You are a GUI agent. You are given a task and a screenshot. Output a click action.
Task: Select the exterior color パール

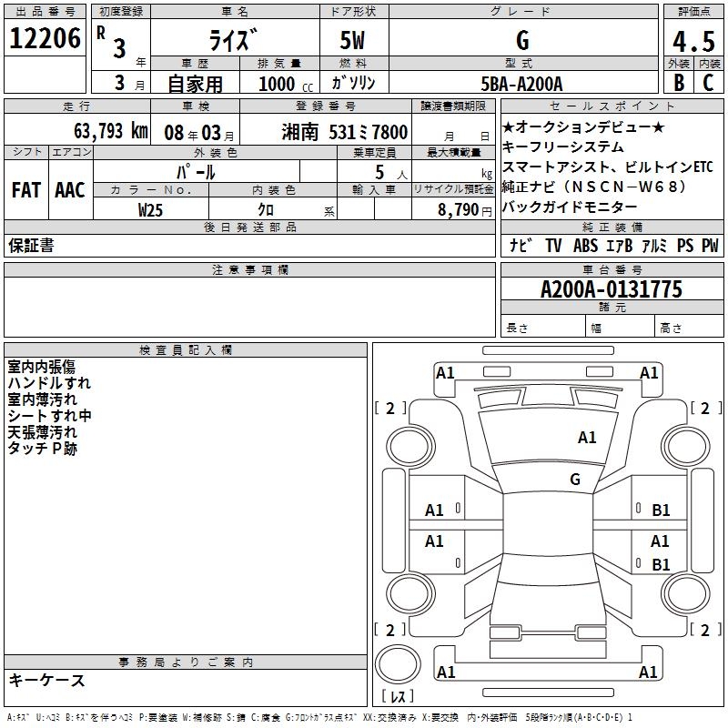196,172
